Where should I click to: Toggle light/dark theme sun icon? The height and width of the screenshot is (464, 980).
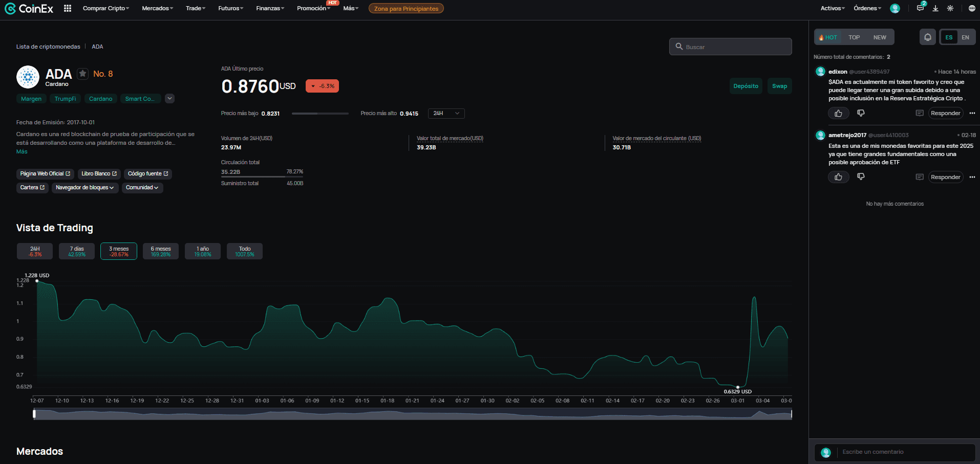[950, 8]
